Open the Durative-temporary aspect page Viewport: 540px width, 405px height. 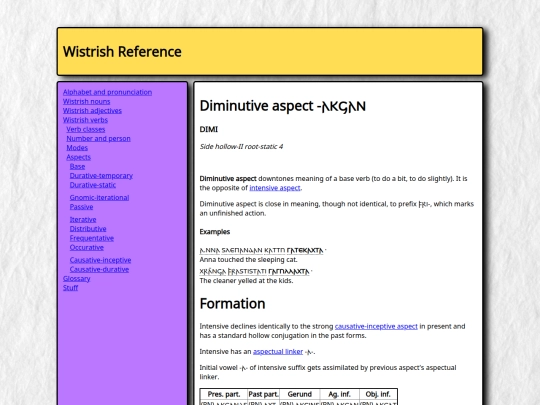point(101,176)
